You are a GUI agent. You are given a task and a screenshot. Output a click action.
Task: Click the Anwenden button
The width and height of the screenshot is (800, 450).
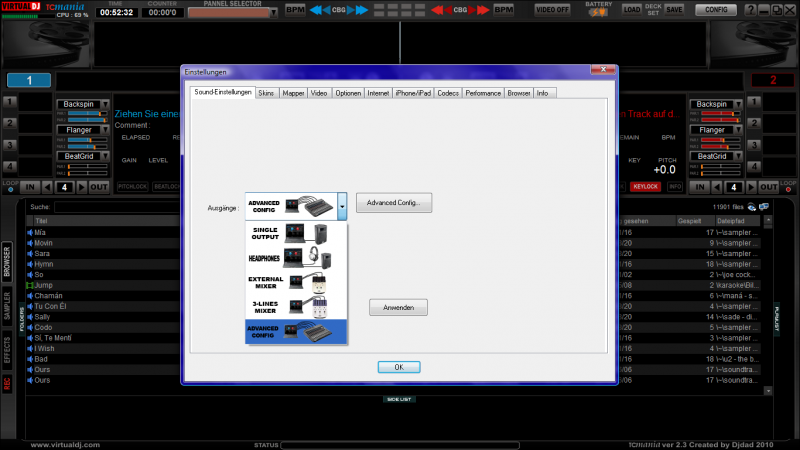[x=398, y=307]
